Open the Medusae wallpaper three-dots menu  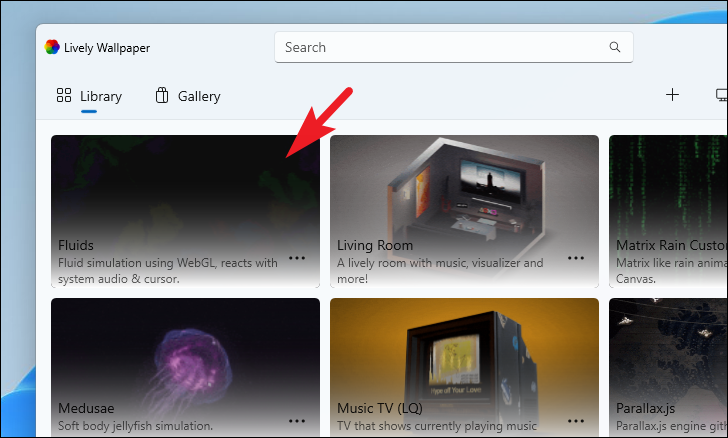[x=297, y=421]
